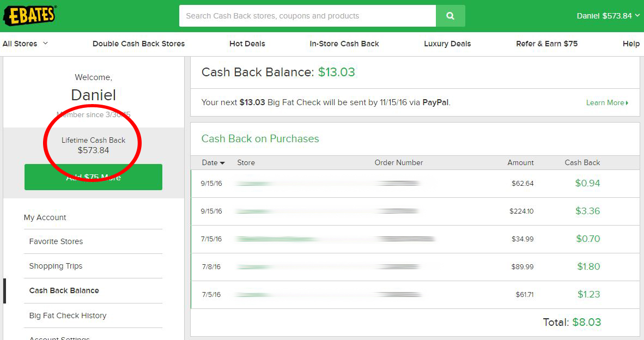Viewport: 644px width, 340px height.
Task: Browse Luxury Deals
Action: coord(447,44)
